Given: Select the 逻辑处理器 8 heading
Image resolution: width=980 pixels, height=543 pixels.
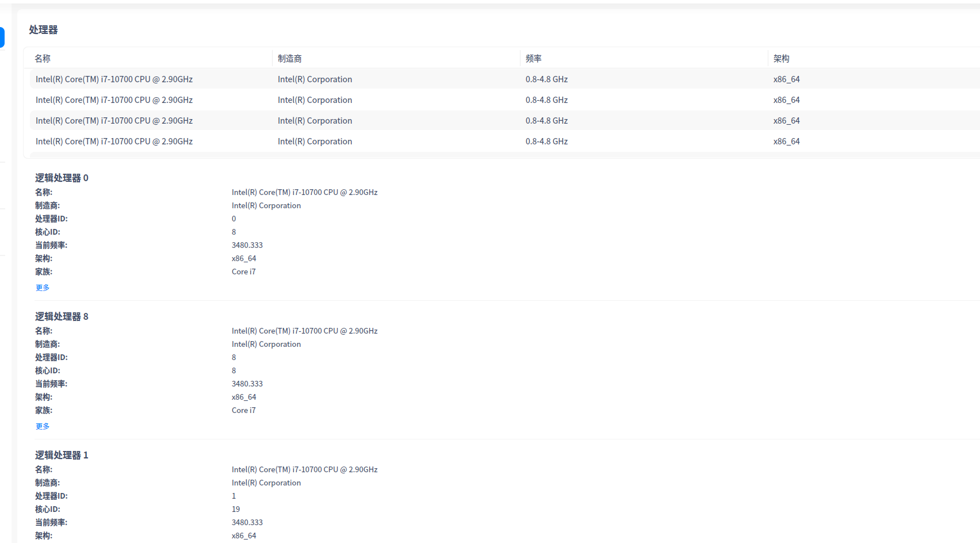Looking at the screenshot, I should tap(62, 316).
